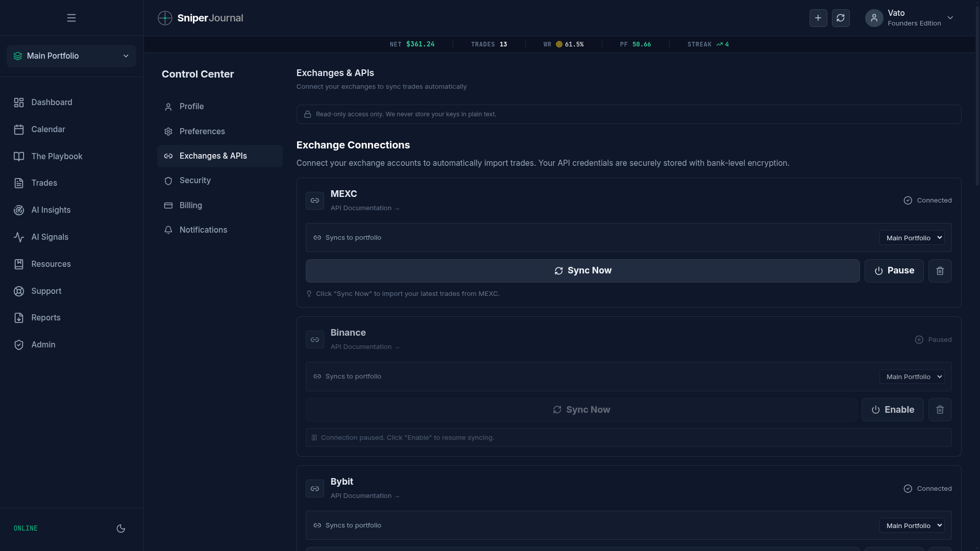The image size is (980, 551).
Task: Open Binance API Documentation link
Action: (364, 347)
